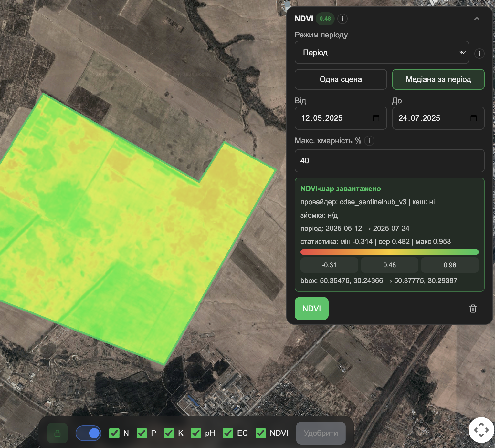Click the провайдер: cdse_sentinelhub_v3 line
Screen dimensions: 495x448
coord(367,202)
